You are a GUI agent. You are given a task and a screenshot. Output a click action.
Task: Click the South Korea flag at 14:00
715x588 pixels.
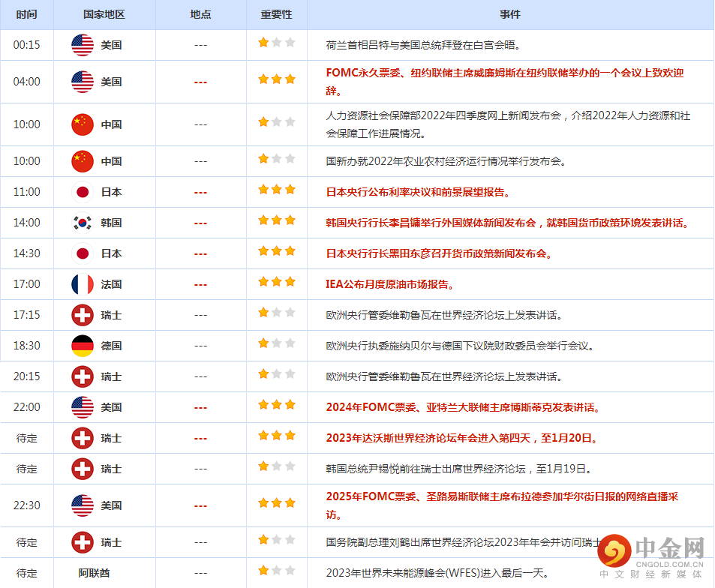point(83,223)
